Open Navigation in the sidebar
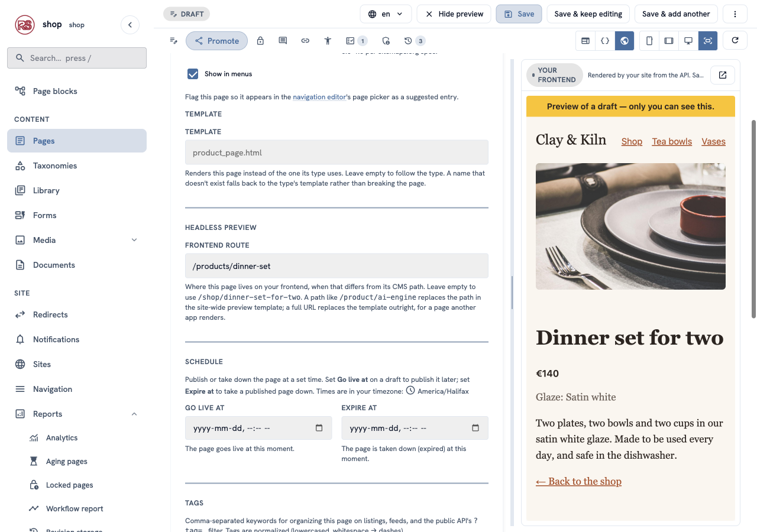 (77, 389)
